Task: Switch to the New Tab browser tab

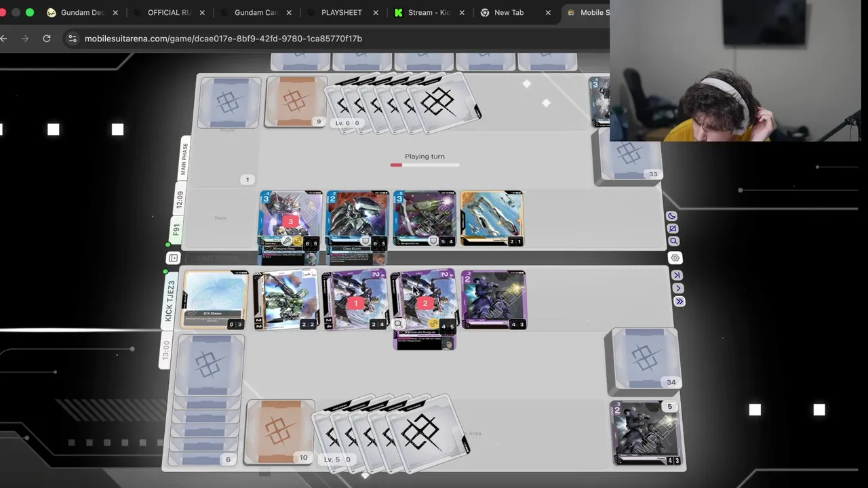Action: 509,12
